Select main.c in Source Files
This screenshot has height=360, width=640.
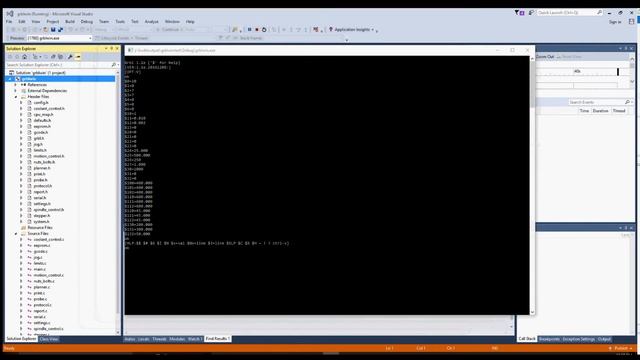40,269
